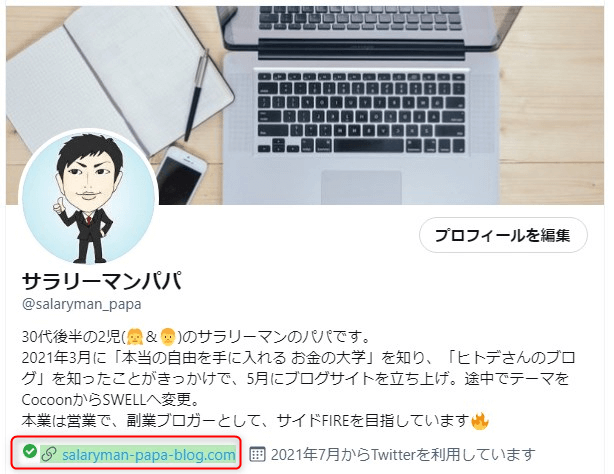Click the 2021年7月からTwitterを利用しています join date text
Viewport: 614px width, 474px height.
403,455
